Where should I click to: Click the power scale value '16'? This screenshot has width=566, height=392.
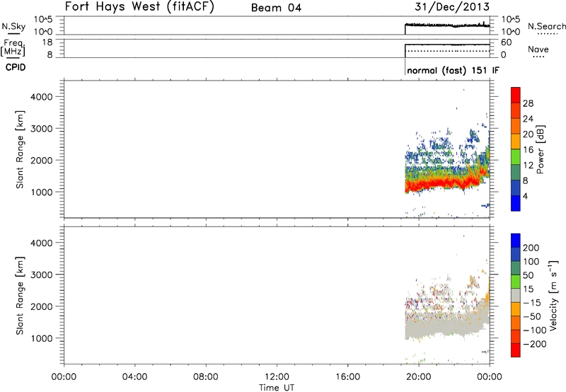pyautogui.click(x=528, y=150)
